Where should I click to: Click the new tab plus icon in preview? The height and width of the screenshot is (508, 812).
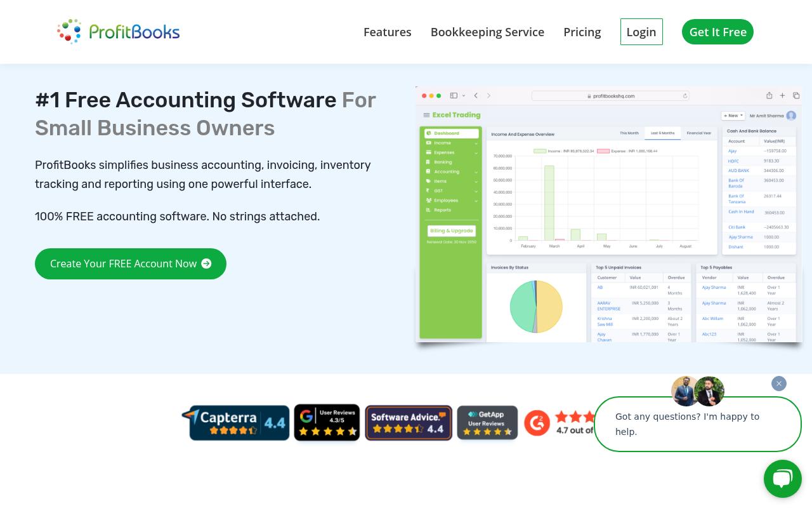(x=783, y=95)
